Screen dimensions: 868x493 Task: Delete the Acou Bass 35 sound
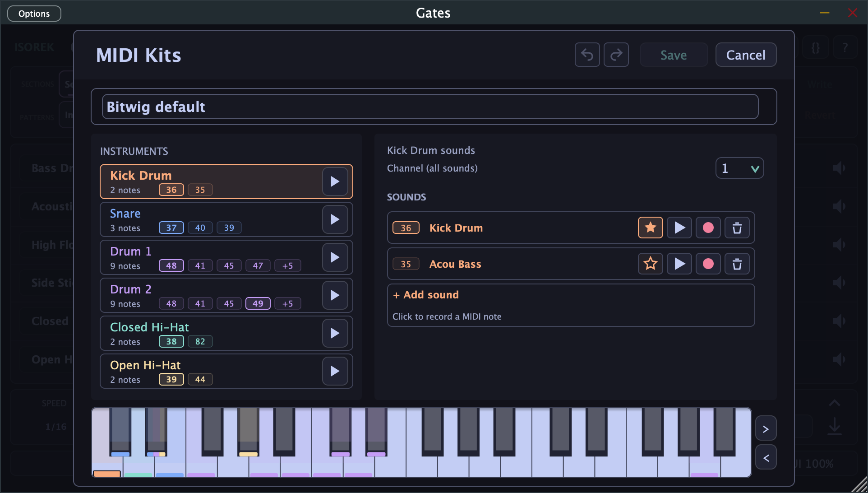click(x=737, y=264)
